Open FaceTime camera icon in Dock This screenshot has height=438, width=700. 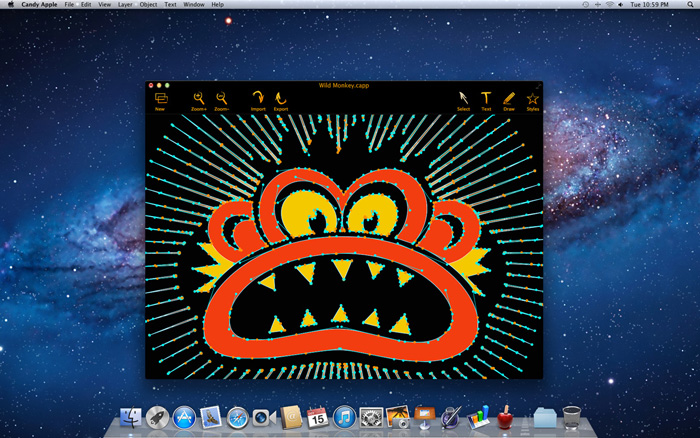pyautogui.click(x=264, y=418)
